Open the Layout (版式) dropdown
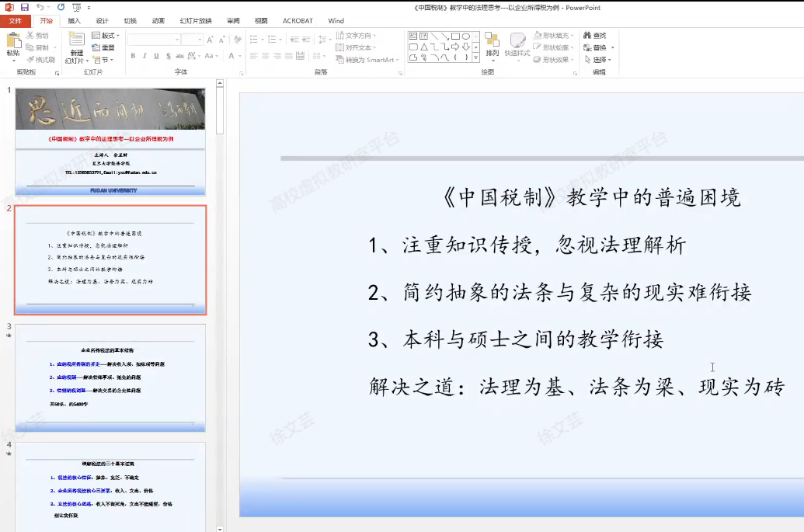The image size is (804, 532). coord(105,36)
